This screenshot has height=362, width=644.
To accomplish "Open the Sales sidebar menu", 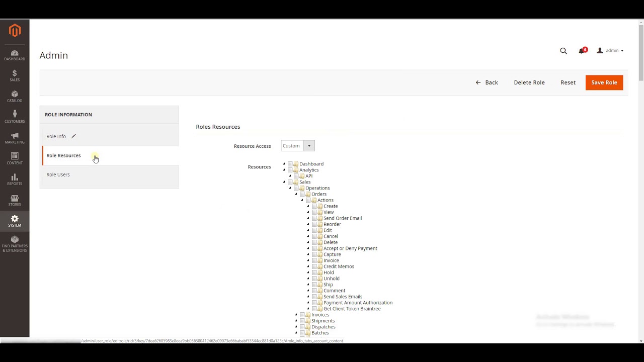I will 15,76.
